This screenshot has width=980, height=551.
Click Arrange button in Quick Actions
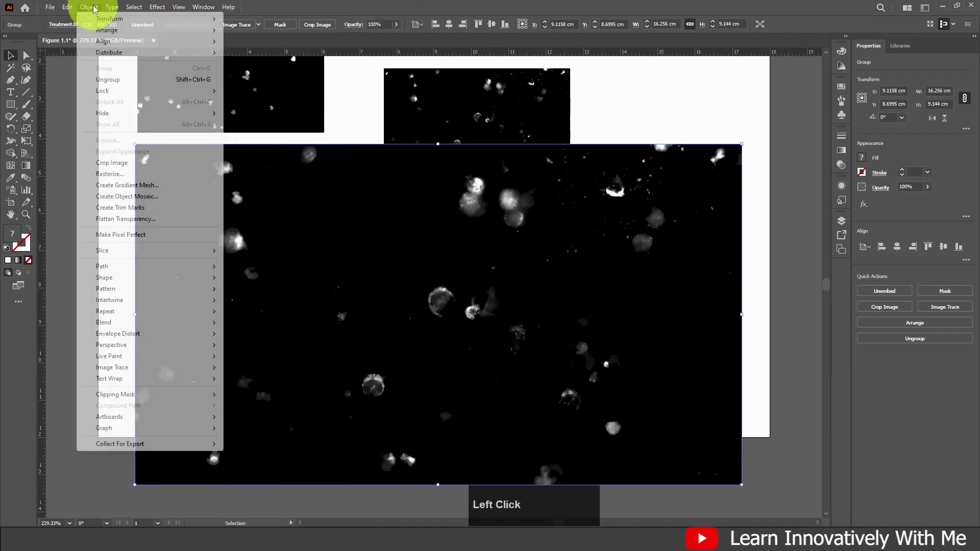pyautogui.click(x=915, y=322)
